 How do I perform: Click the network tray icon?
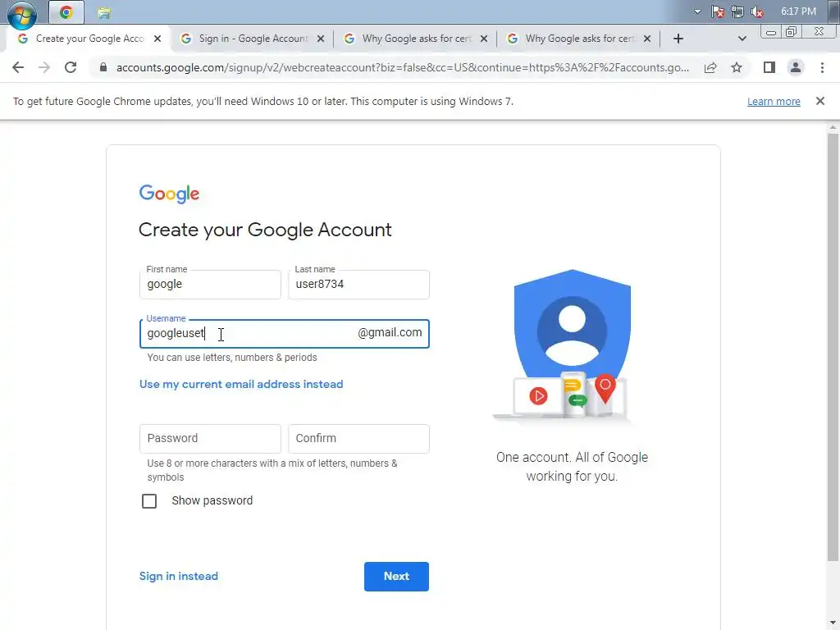coord(737,11)
